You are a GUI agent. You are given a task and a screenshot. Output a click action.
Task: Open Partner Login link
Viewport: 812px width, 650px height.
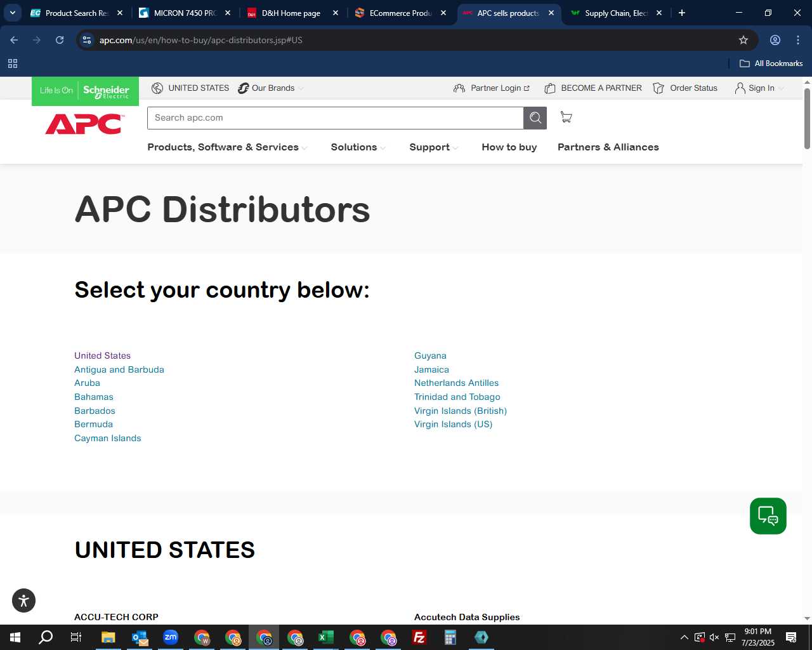click(x=492, y=88)
